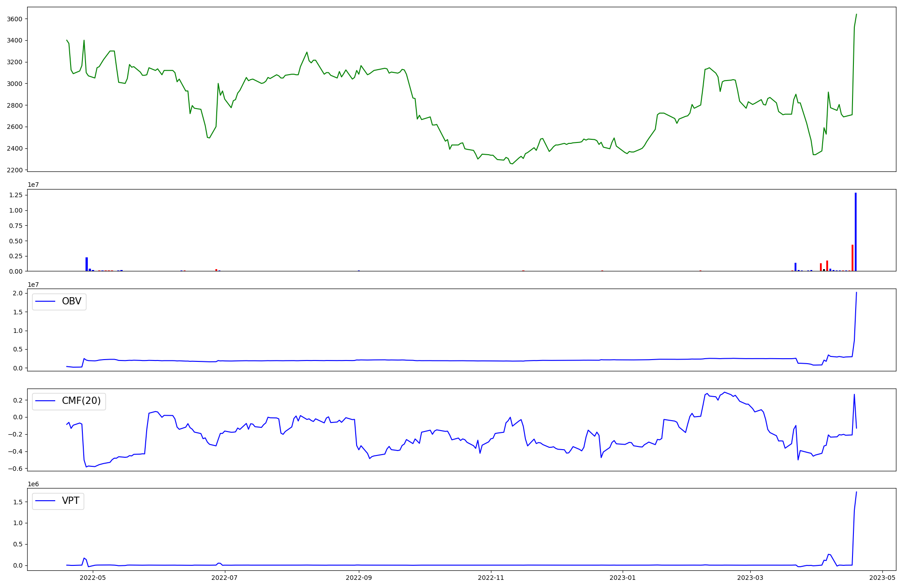Click the −0.6 tick on the CMF axis
The width and height of the screenshot is (905, 588).
click(x=15, y=469)
